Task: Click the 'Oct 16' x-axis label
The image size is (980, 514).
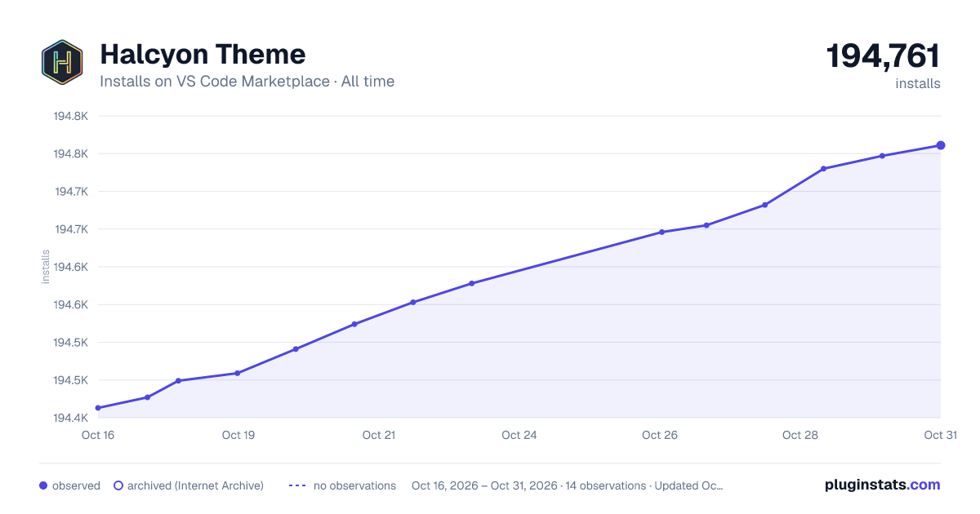Action: coord(98,435)
